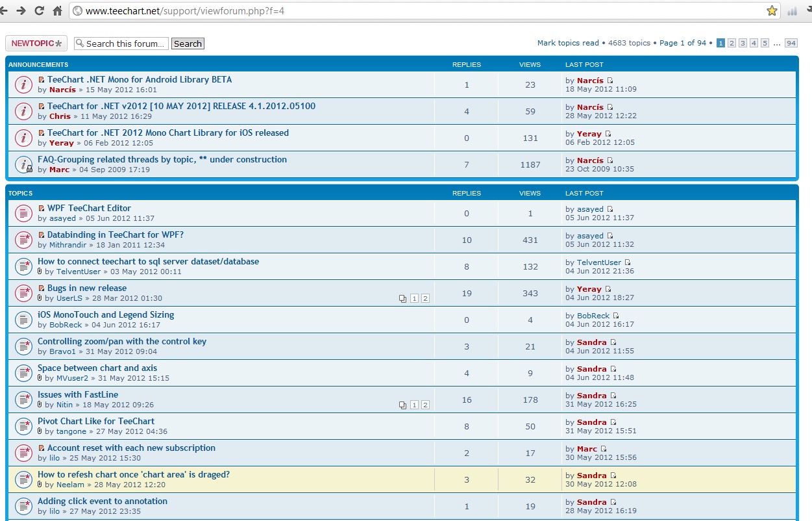Open 'Bugs in new release' topic
This screenshot has height=521, width=812.
tap(87, 288)
